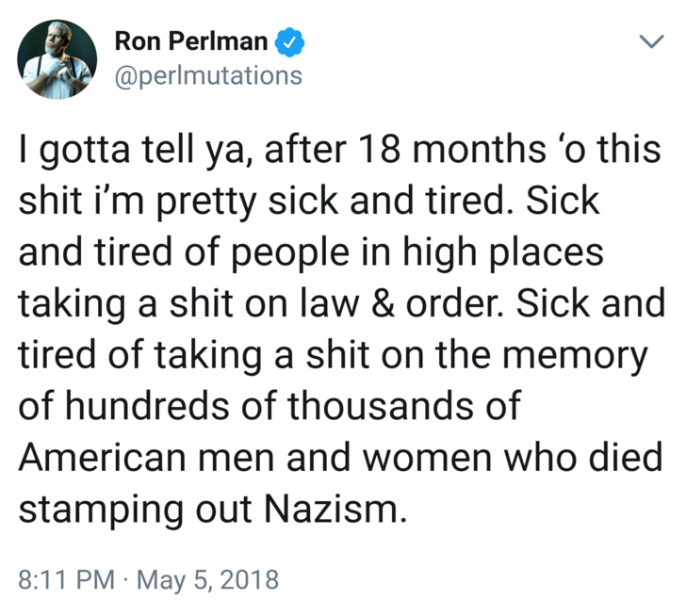Open Ron Perlman's profile picture
The height and width of the screenshot is (616, 686).
[x=58, y=57]
